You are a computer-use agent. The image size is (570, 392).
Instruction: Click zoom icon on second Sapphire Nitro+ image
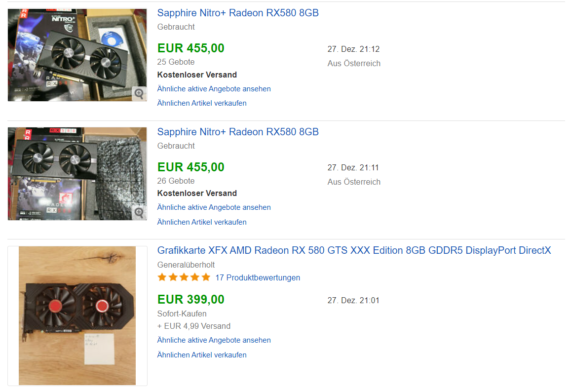point(139,213)
